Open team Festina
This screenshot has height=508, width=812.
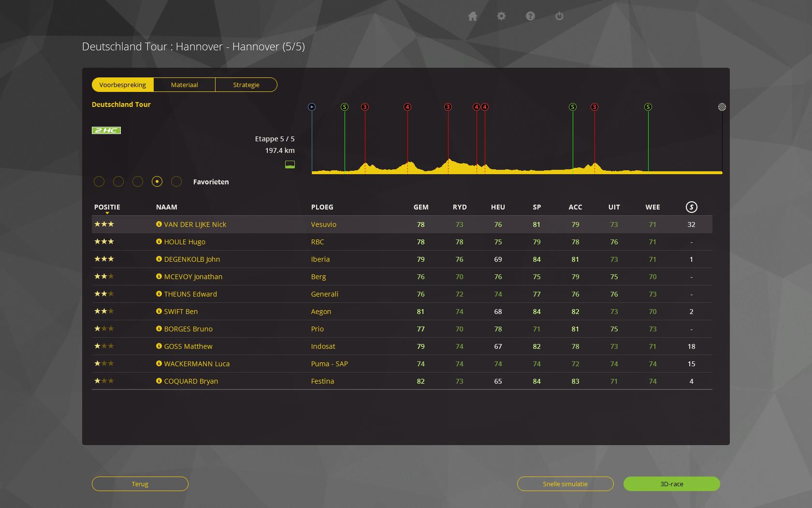pyautogui.click(x=322, y=381)
